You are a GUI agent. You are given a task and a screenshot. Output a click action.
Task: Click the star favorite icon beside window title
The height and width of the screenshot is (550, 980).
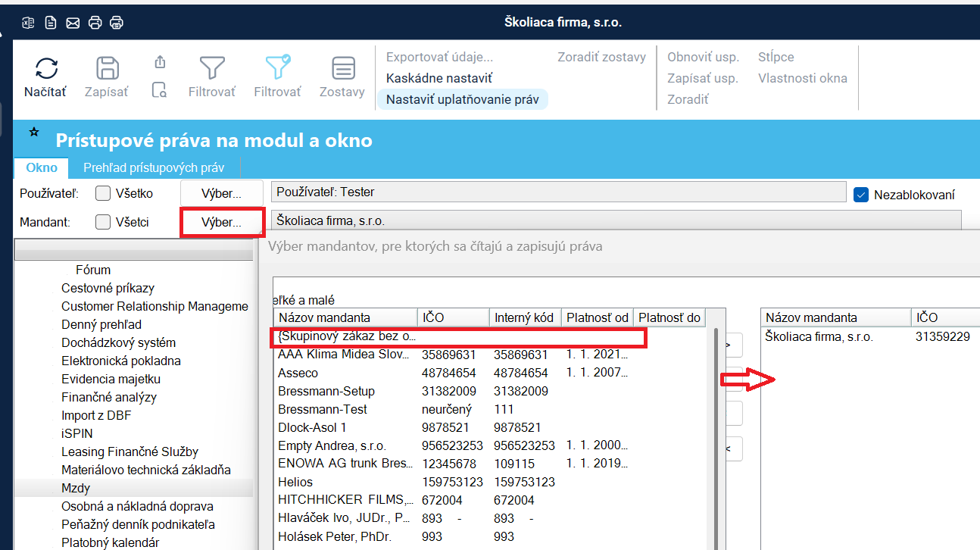[34, 133]
